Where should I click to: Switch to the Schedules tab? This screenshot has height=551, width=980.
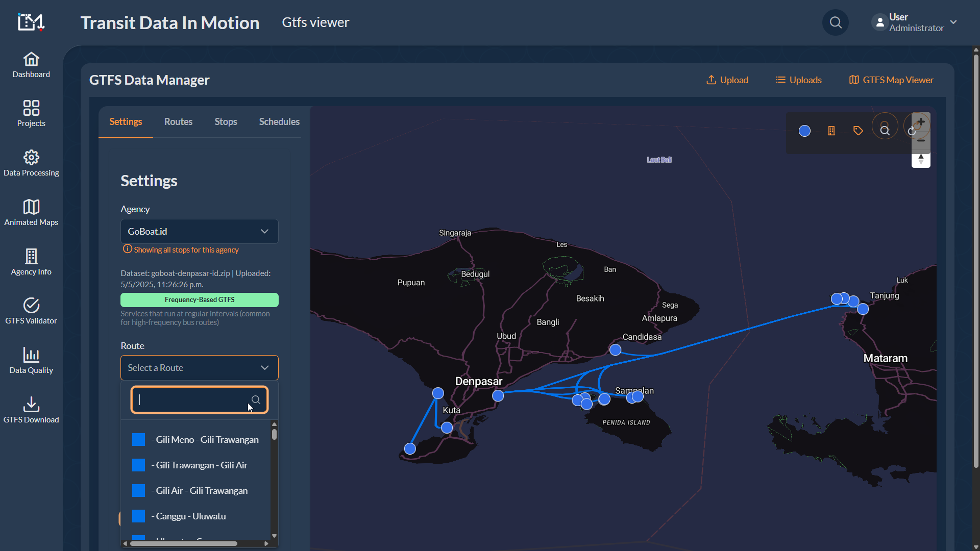pyautogui.click(x=279, y=121)
